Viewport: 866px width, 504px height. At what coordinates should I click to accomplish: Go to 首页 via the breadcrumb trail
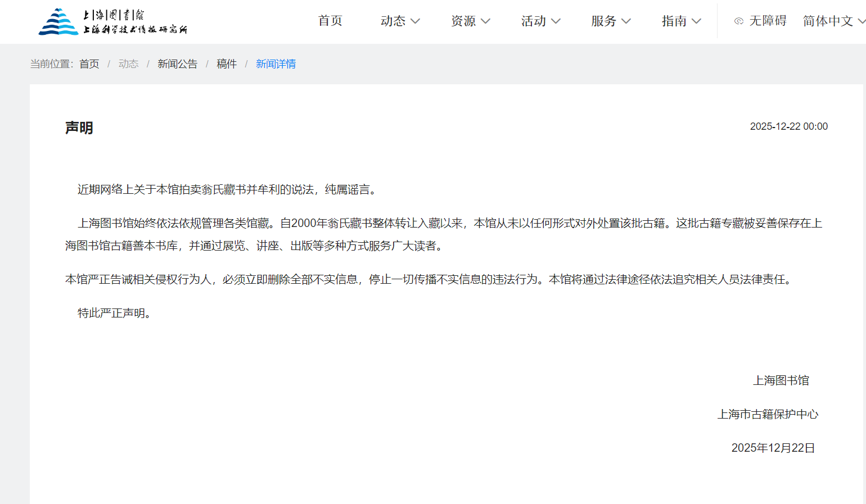tap(89, 64)
